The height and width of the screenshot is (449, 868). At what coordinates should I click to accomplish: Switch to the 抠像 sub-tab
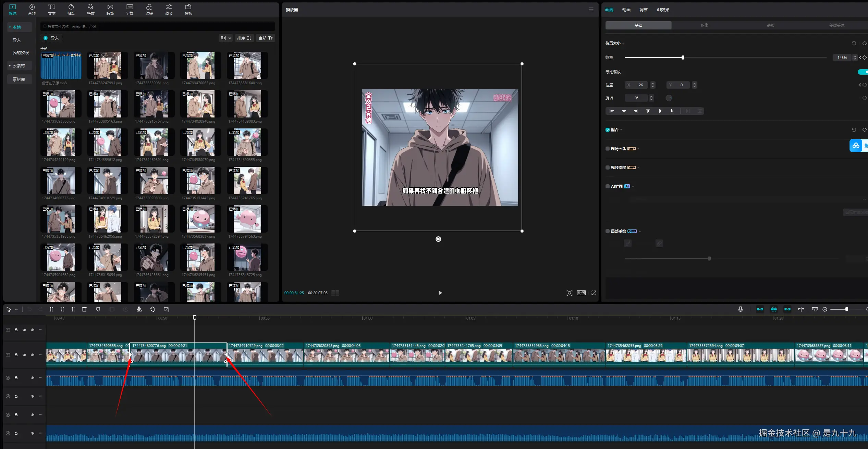(704, 25)
